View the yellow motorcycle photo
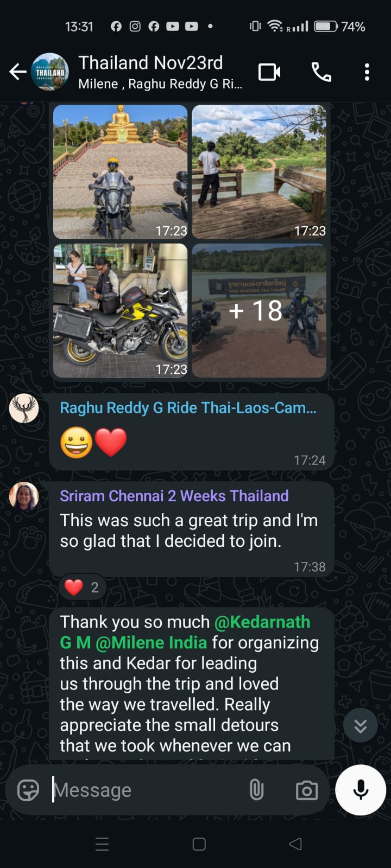The image size is (391, 868). (x=120, y=310)
